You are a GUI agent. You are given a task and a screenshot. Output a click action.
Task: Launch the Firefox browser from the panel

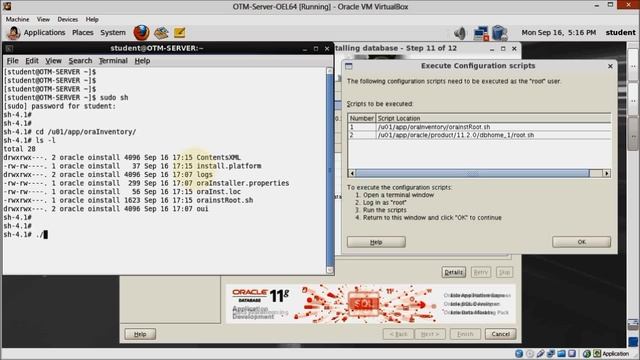(141, 32)
